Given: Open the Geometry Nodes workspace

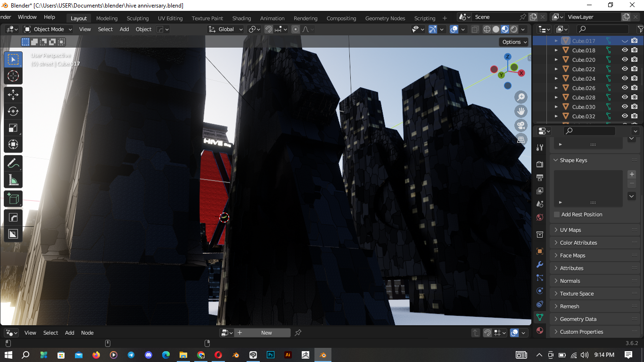Looking at the screenshot, I should (385, 18).
